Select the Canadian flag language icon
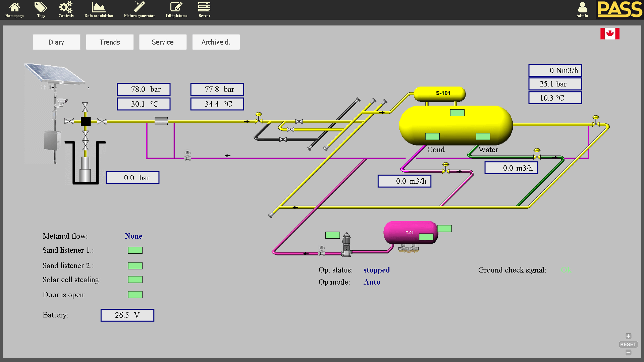The image size is (644, 362). [x=610, y=34]
